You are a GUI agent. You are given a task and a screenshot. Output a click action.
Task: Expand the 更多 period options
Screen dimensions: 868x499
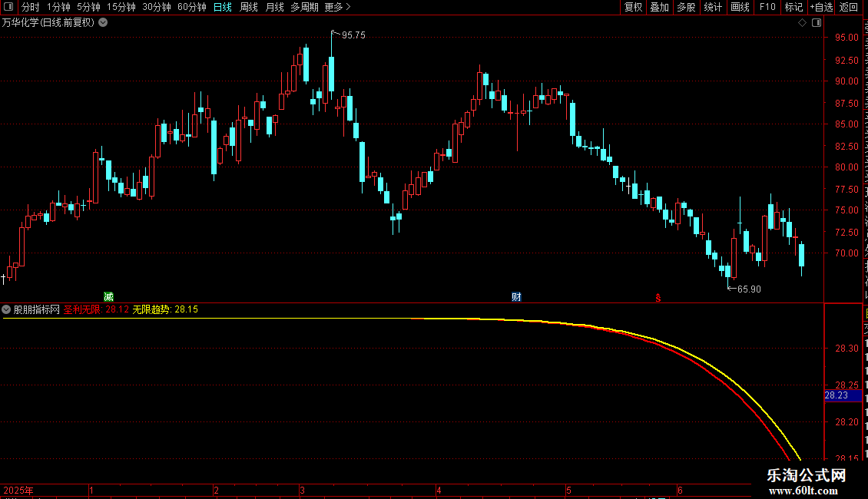coord(338,7)
